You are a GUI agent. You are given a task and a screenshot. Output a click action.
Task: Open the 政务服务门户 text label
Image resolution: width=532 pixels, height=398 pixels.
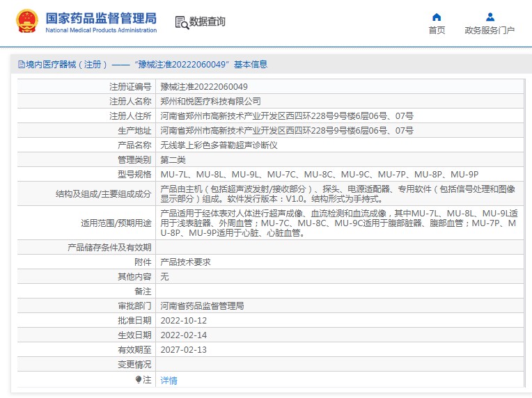(490, 31)
